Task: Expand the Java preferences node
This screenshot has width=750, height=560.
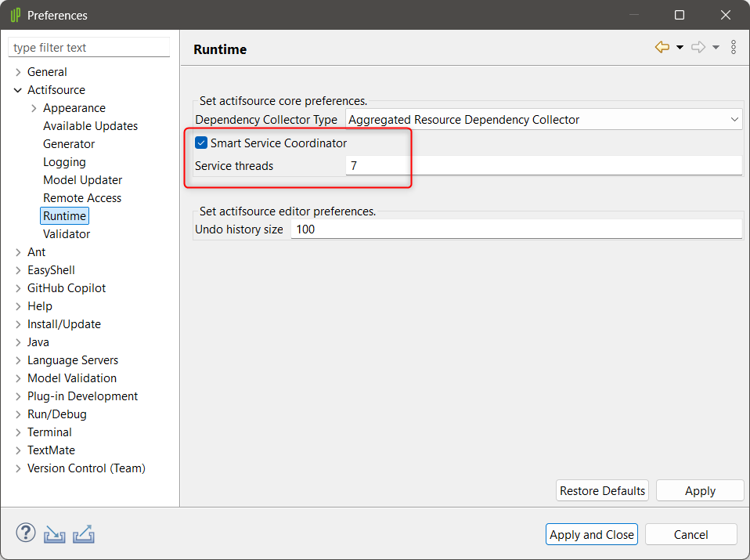Action: [x=18, y=342]
